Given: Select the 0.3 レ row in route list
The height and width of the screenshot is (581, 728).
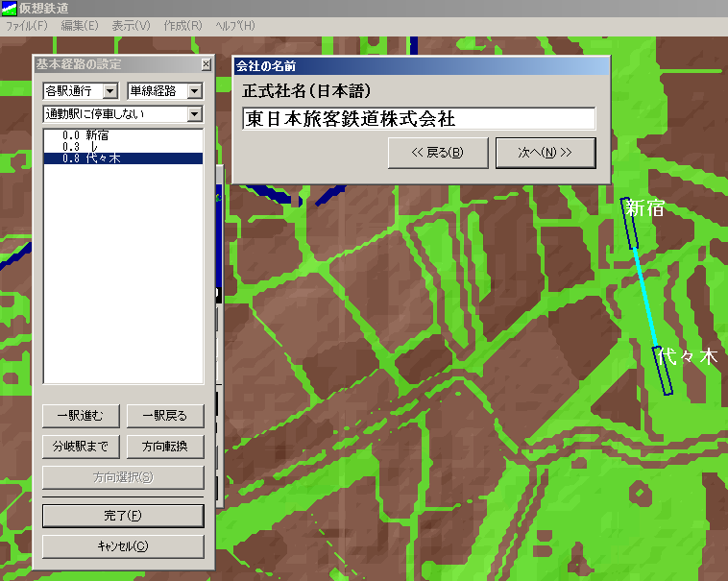Looking at the screenshot, I should pyautogui.click(x=123, y=147).
